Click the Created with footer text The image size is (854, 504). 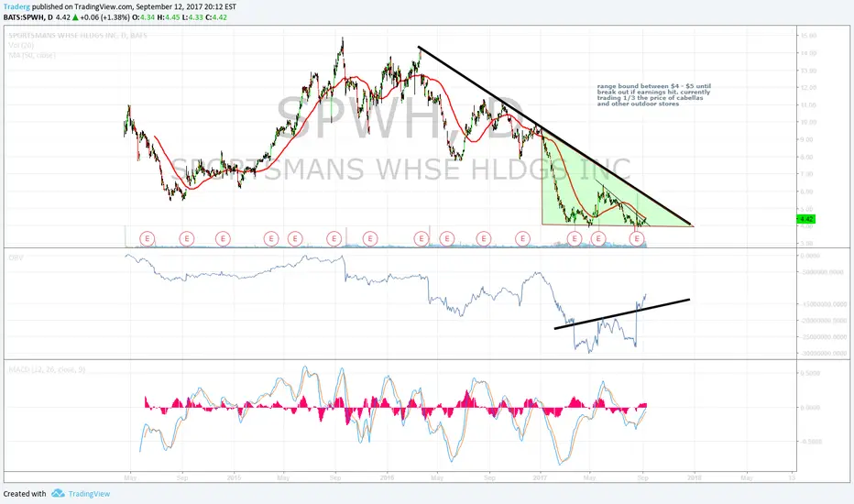[x=25, y=494]
